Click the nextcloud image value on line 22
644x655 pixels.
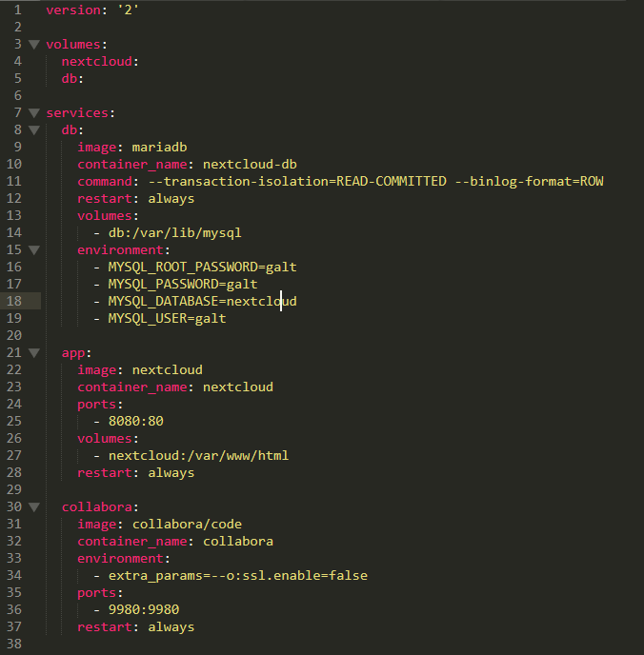[x=168, y=369]
